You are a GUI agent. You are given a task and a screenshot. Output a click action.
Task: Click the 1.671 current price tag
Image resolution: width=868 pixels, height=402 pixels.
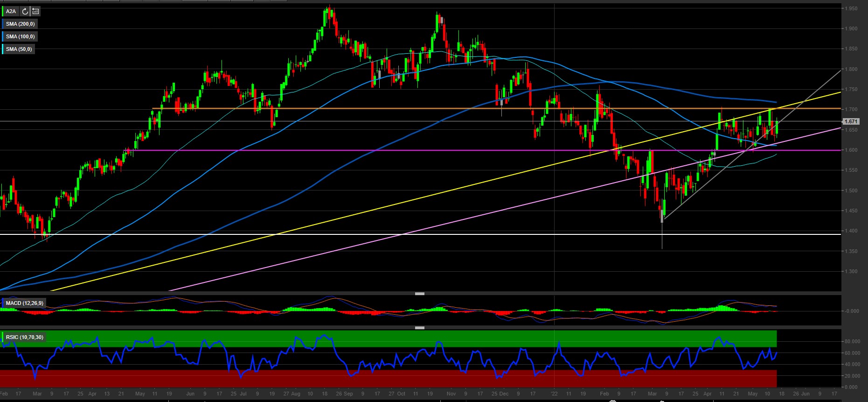[x=851, y=121]
